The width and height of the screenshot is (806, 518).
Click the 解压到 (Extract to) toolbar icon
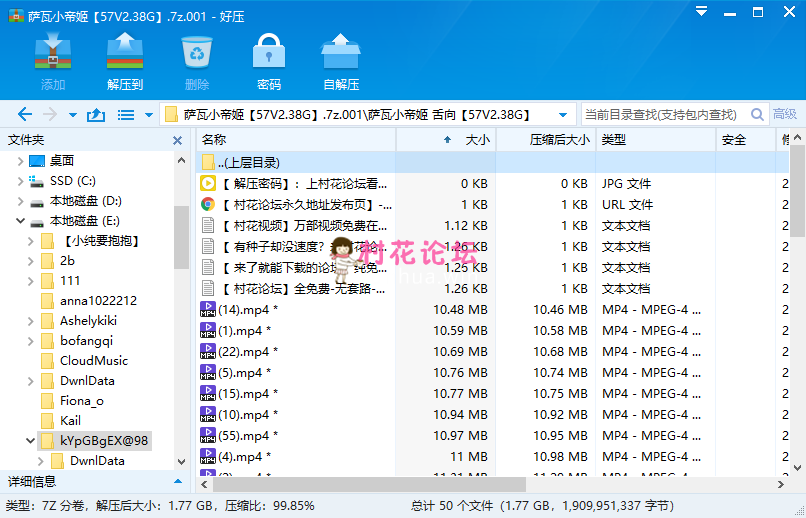coord(125,51)
